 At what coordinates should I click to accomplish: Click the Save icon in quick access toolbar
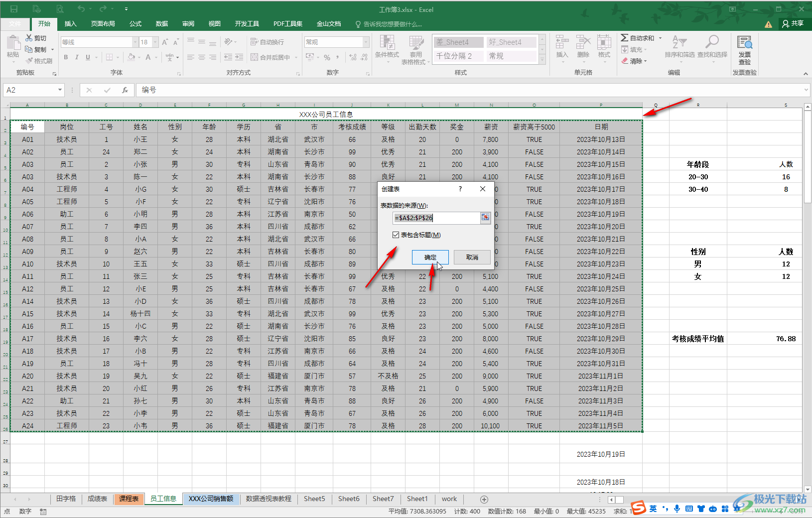(14, 9)
